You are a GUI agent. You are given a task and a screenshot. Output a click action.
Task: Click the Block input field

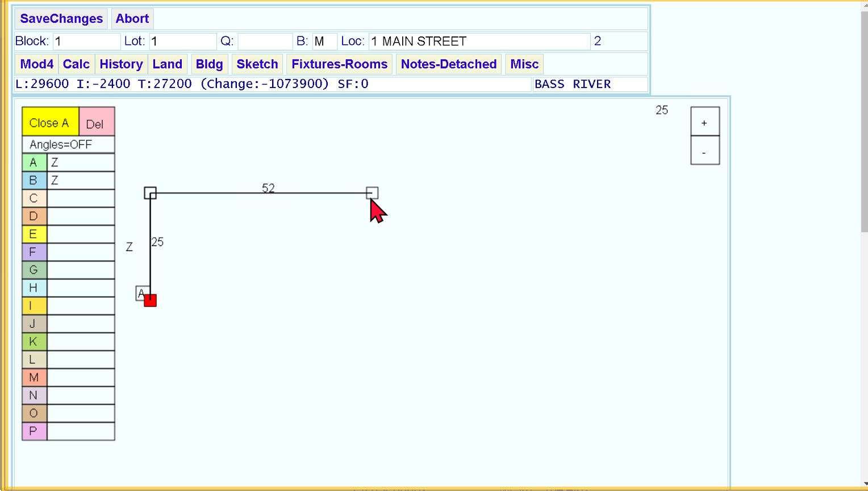point(86,41)
